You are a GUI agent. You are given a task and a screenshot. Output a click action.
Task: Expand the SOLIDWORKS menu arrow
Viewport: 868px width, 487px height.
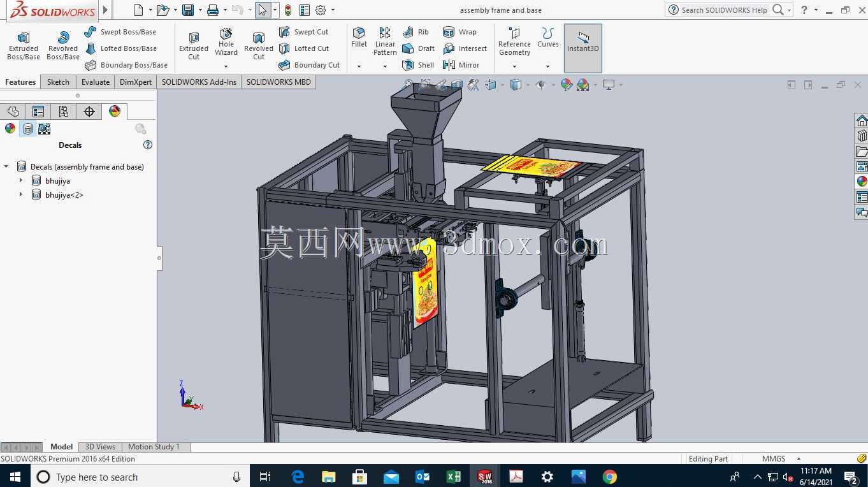[106, 10]
